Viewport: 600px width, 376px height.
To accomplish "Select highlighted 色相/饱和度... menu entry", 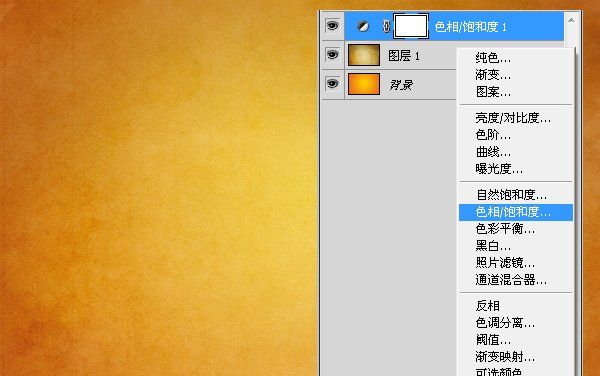I will [516, 212].
